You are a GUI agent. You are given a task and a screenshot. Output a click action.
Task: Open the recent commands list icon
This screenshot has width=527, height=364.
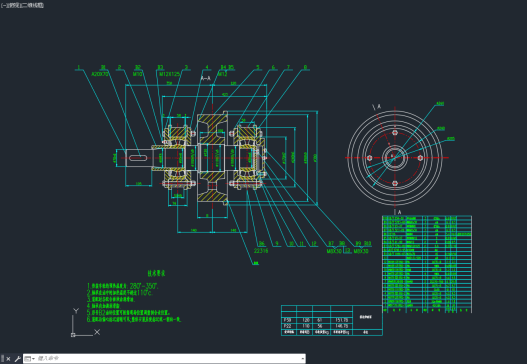point(29,359)
